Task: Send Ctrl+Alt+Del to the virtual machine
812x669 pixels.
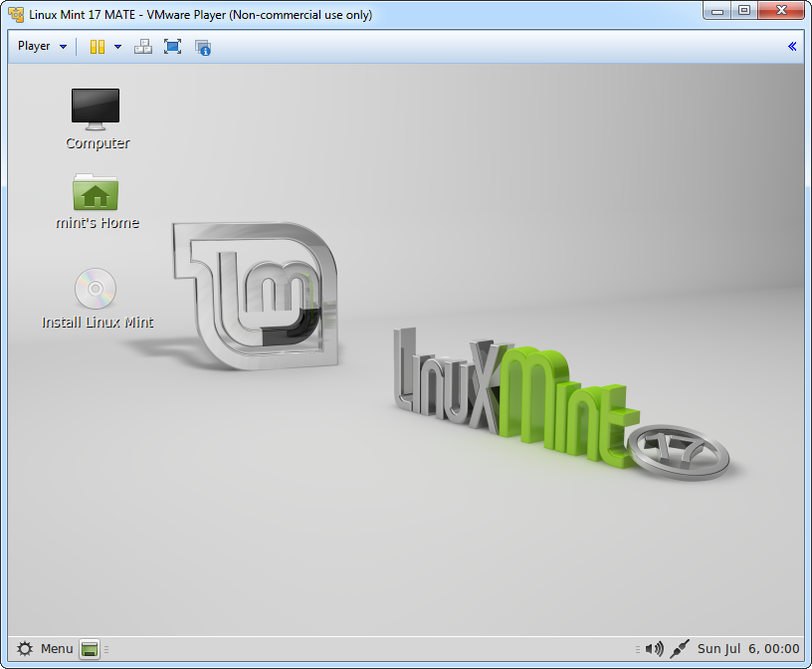Action: pyautogui.click(x=143, y=47)
